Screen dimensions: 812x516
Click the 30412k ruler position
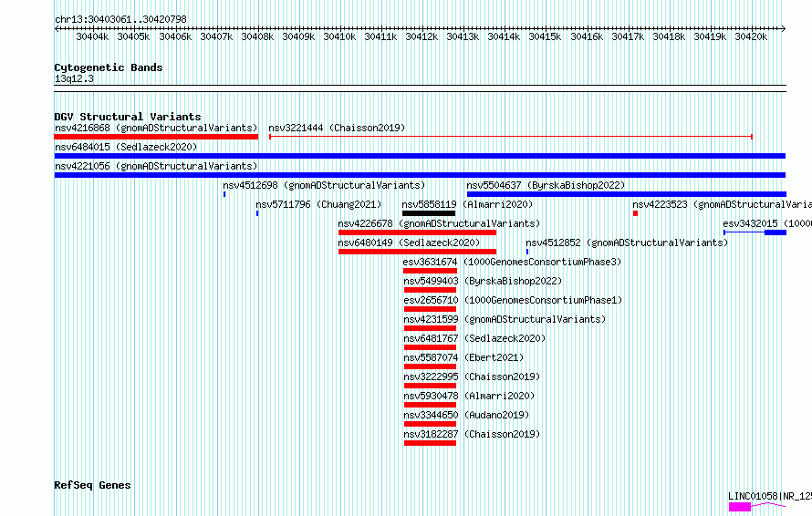(x=422, y=36)
